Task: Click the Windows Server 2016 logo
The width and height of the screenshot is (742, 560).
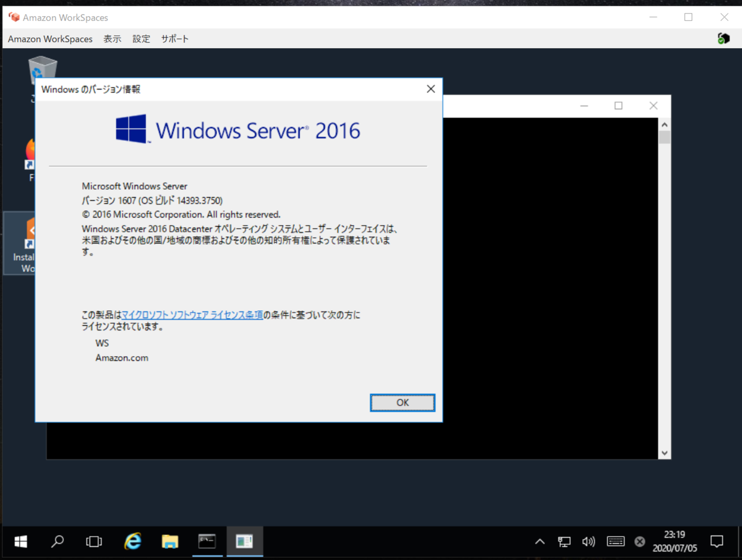Action: [x=238, y=129]
